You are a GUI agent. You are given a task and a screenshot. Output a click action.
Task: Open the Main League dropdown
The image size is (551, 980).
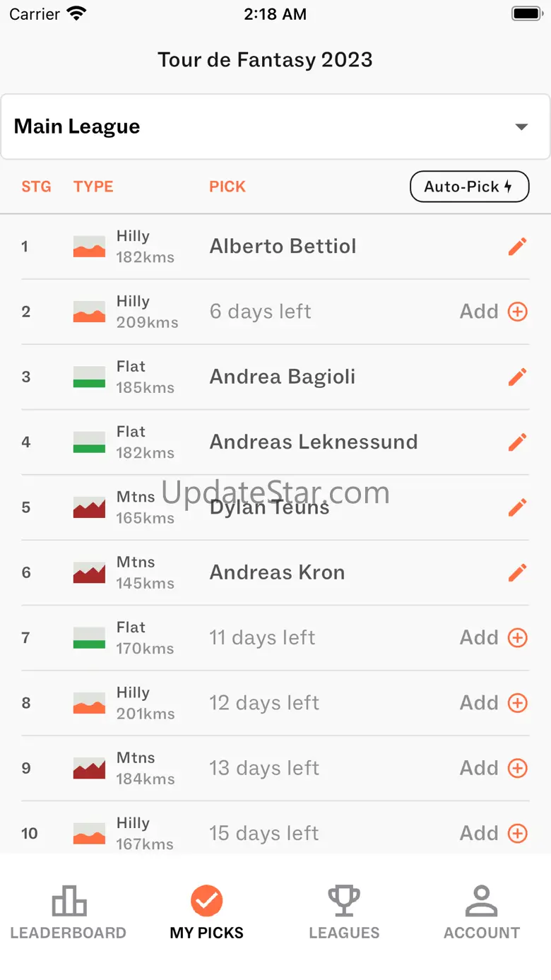tap(275, 127)
